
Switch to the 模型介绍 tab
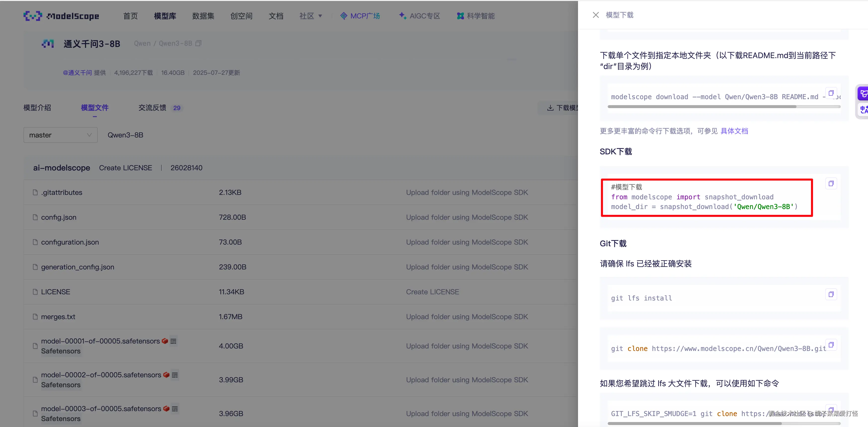(x=37, y=108)
